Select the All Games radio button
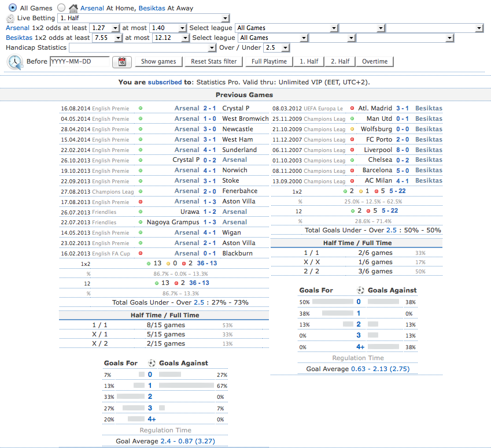This screenshot has width=491, height=448. pos(13,8)
